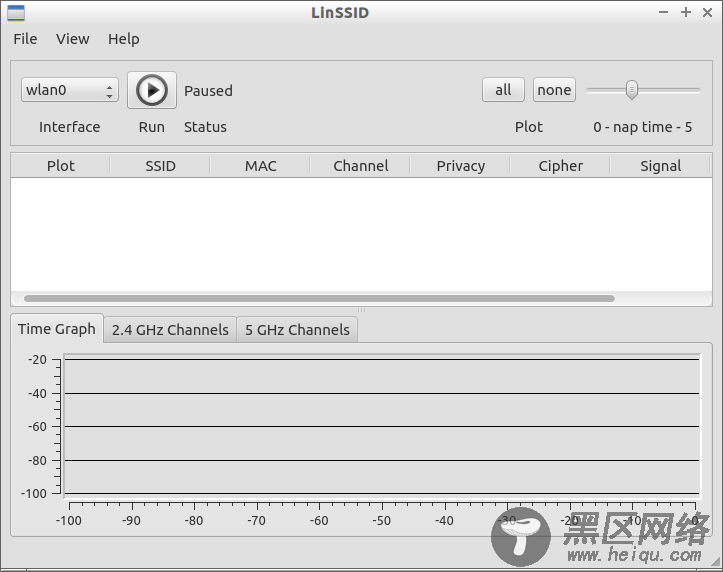Click the '0 - nap time - 5' label

(x=643, y=127)
